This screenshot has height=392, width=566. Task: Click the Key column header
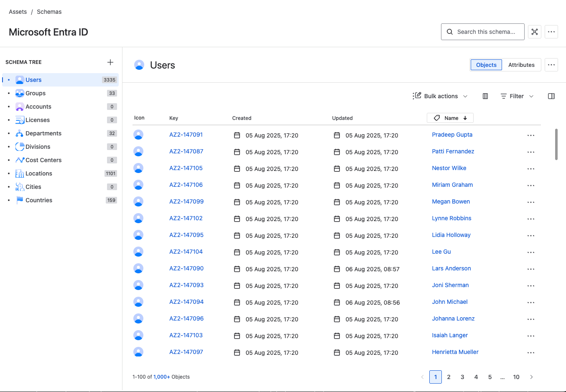pyautogui.click(x=174, y=118)
